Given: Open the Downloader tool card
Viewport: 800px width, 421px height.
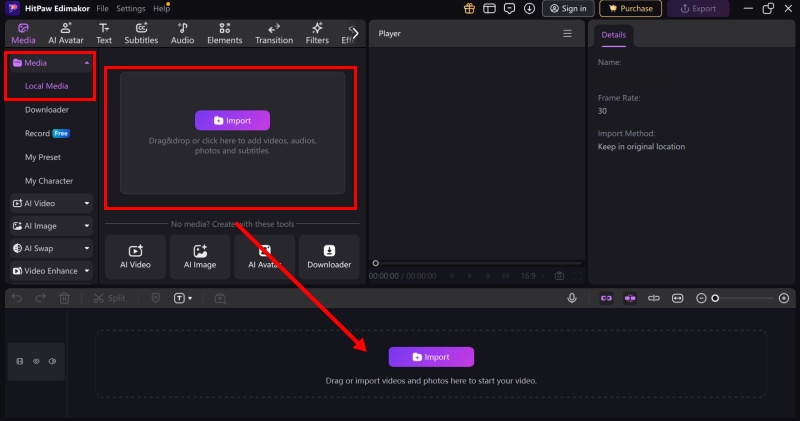Looking at the screenshot, I should point(329,257).
